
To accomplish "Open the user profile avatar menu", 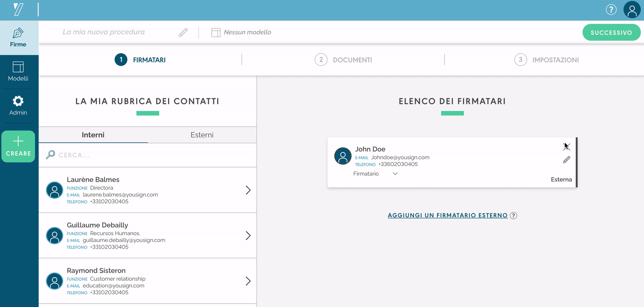I will click(632, 10).
